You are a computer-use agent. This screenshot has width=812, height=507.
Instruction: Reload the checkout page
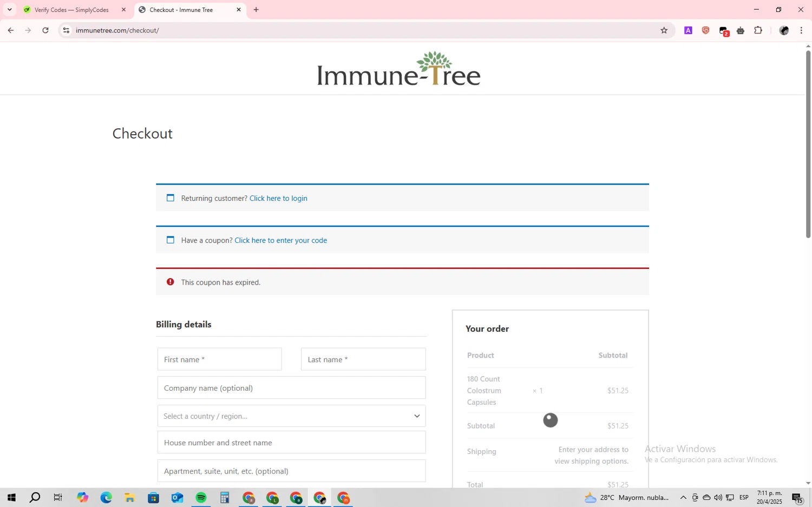click(x=45, y=30)
